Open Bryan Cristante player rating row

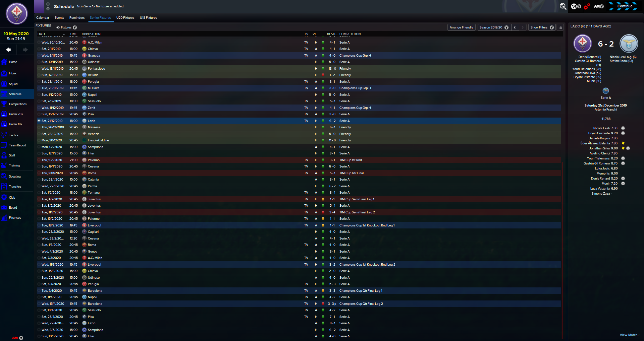(602, 133)
